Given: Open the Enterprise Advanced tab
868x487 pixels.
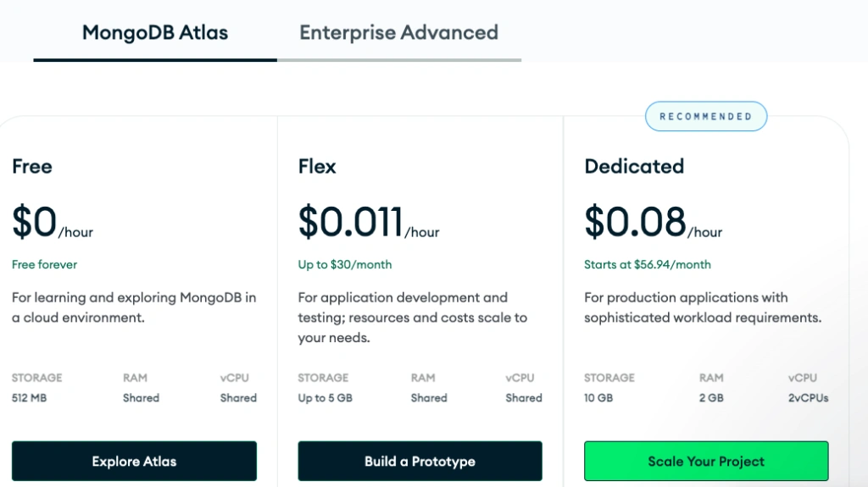Looking at the screenshot, I should point(398,33).
